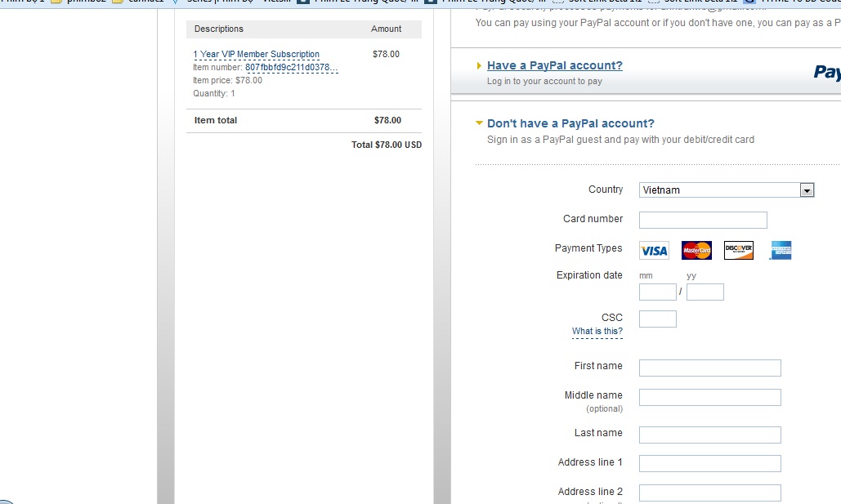The width and height of the screenshot is (841, 504).
Task: Click the Expiration date label
Action: tap(589, 275)
